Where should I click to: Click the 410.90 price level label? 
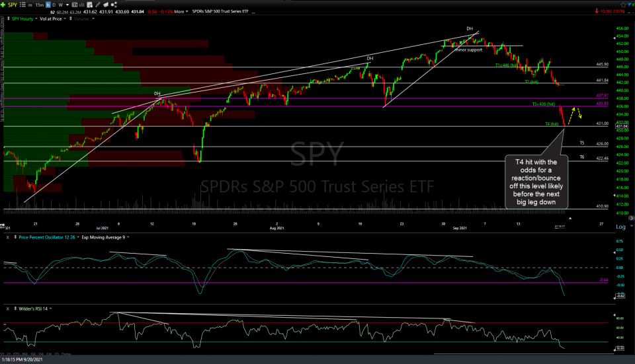point(602,206)
